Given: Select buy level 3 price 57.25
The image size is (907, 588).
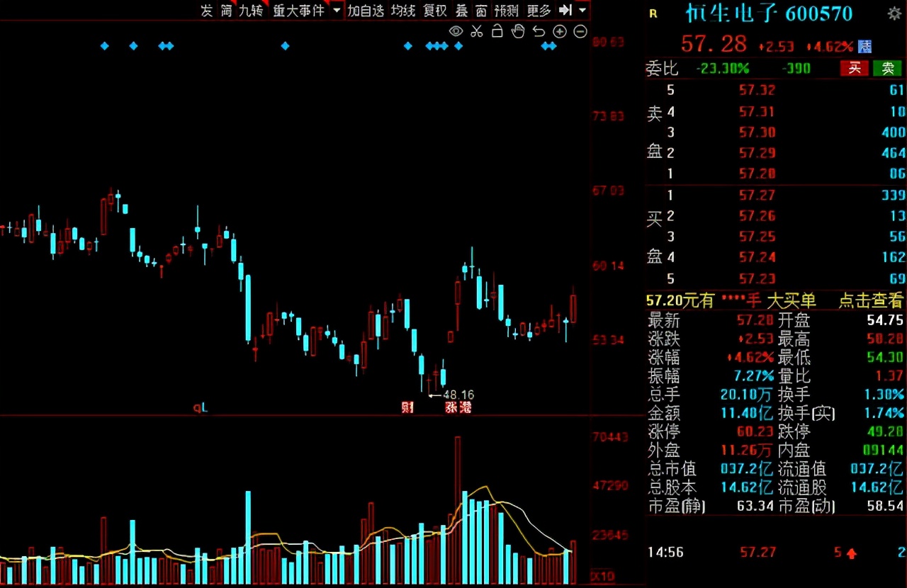Looking at the screenshot, I should click(x=757, y=236).
